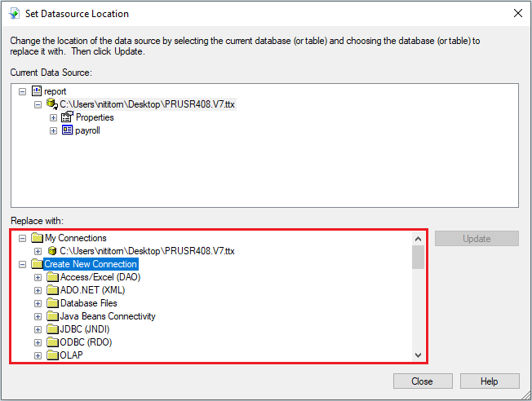This screenshot has width=532, height=401.
Task: Click the Close button
Action: (x=422, y=381)
